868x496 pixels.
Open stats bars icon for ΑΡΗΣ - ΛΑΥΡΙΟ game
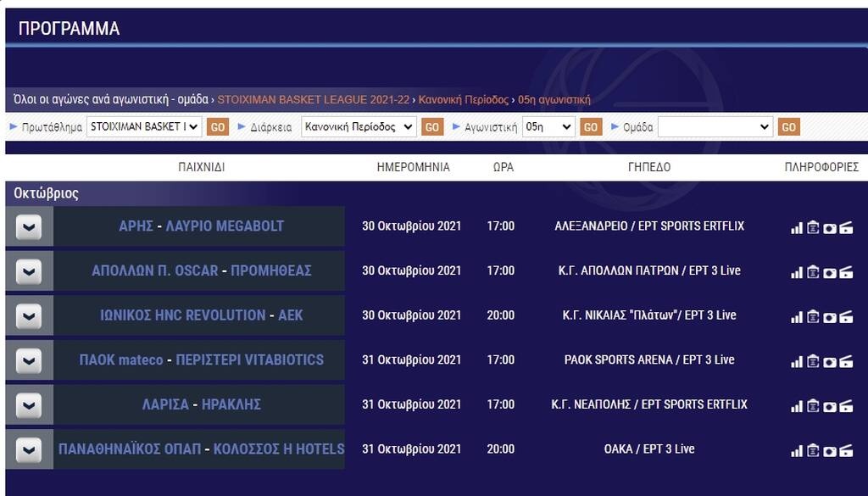point(797,228)
